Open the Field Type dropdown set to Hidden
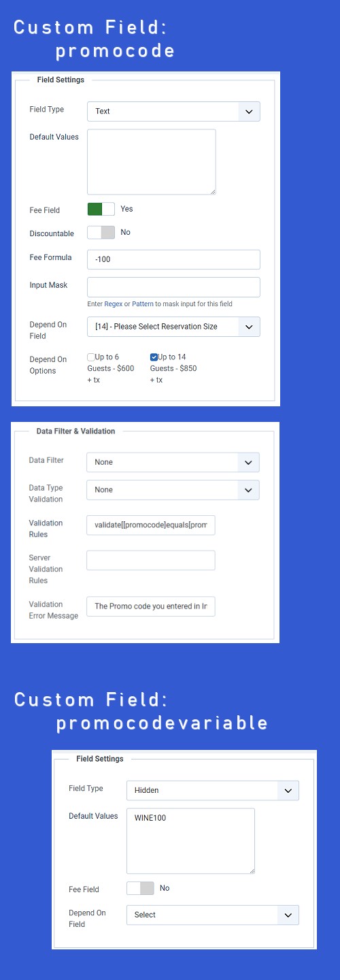This screenshot has height=980, width=340. coord(213,791)
